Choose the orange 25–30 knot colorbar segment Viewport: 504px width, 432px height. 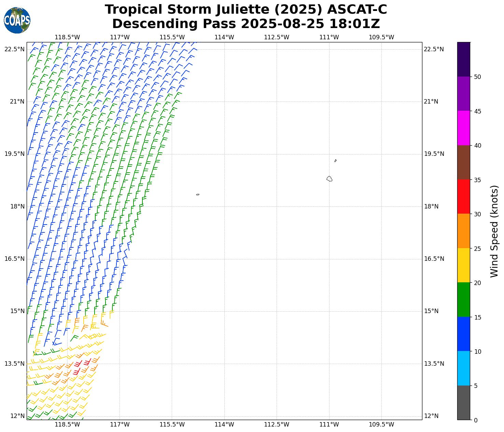(463, 231)
